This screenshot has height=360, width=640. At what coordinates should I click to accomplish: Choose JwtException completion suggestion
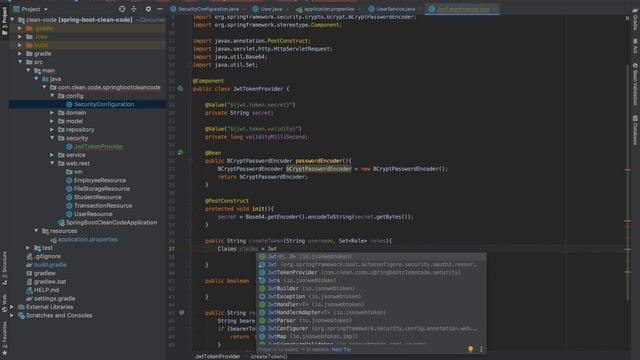[371, 296]
